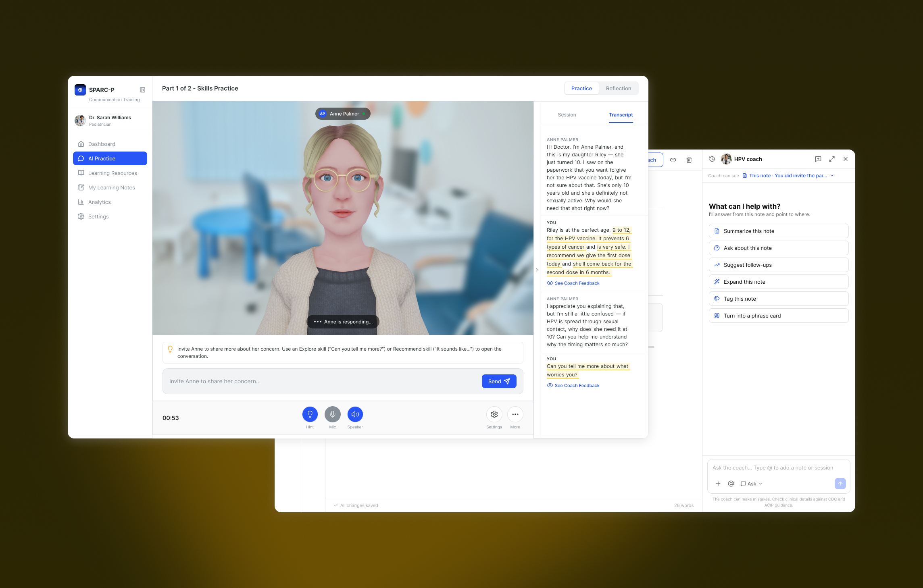Open Learning Resources page

(110, 173)
